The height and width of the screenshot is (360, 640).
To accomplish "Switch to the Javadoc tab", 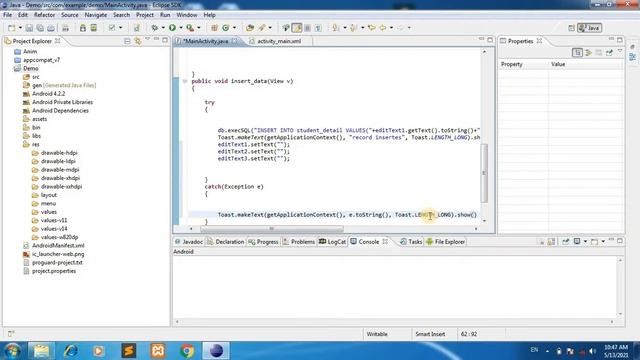I will click(x=189, y=242).
